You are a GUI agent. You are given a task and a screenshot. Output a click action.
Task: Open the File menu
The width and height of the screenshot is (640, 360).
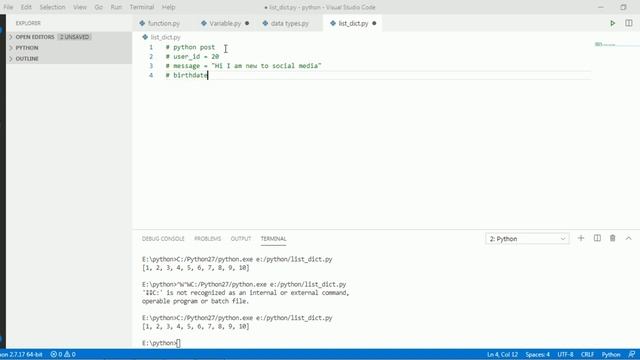coord(8,7)
